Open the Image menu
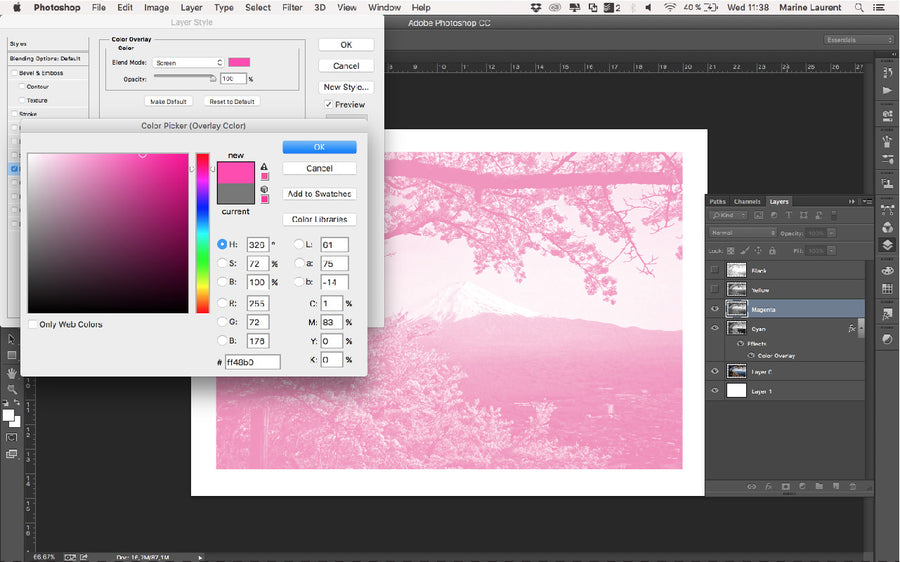Screen dimensions: 900x562 [156, 7]
